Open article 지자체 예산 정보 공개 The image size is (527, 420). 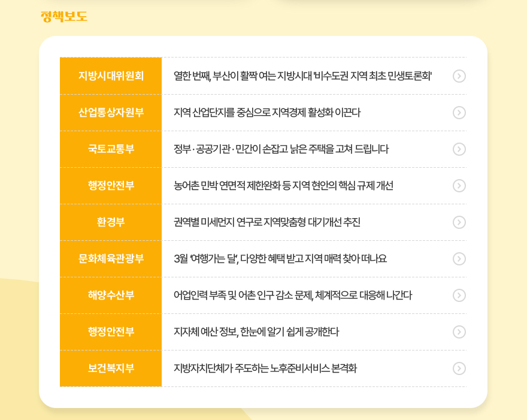pos(256,332)
